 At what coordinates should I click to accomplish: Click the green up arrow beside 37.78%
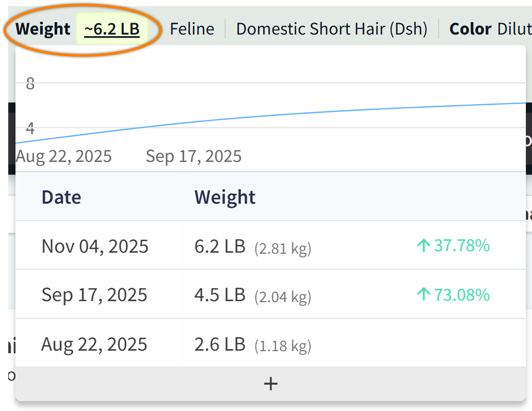423,246
